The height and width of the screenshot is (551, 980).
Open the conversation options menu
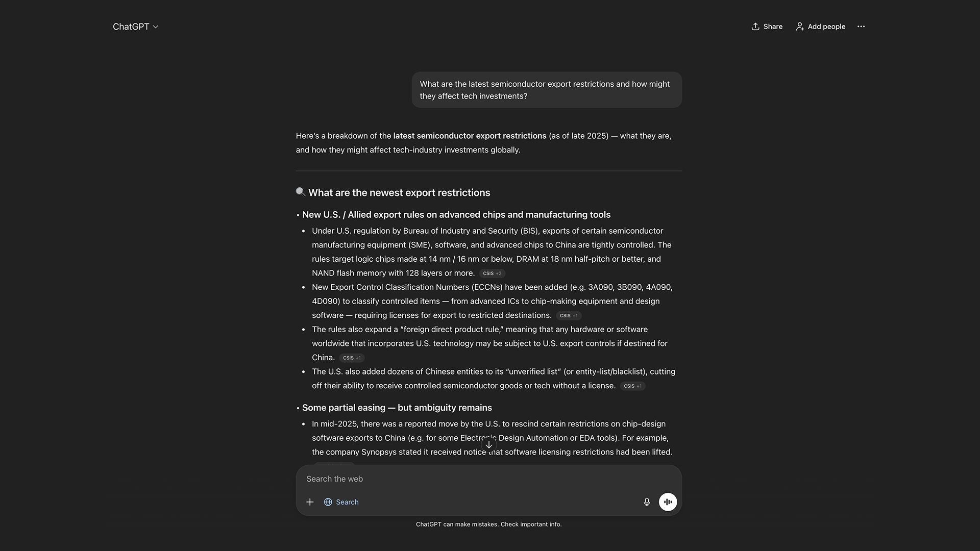click(861, 26)
